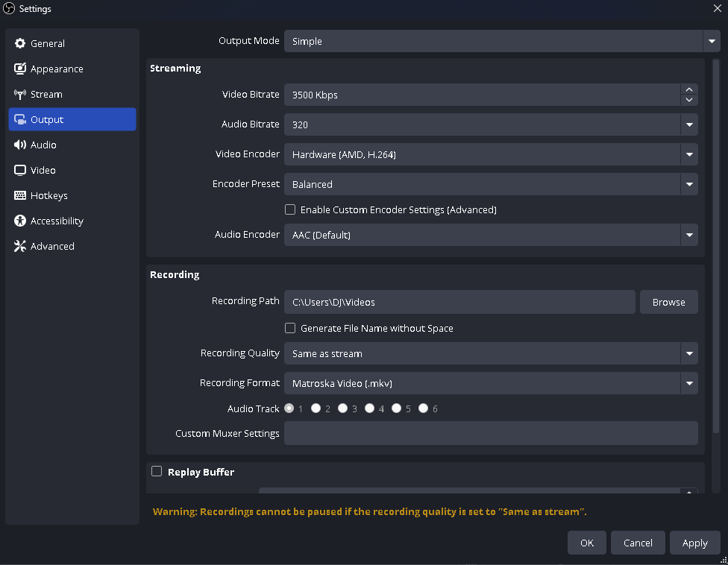The width and height of the screenshot is (728, 565).
Task: Click the OBS logo in title bar
Action: (x=9, y=8)
